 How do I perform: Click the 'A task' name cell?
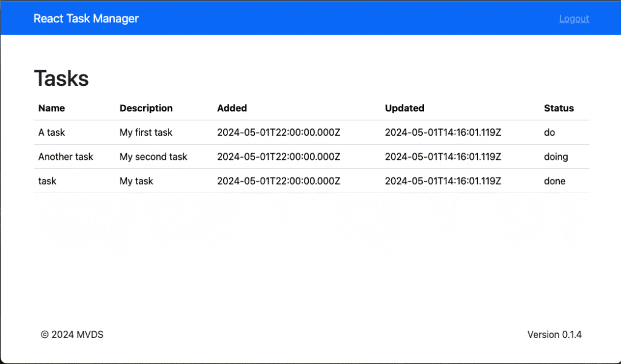(52, 133)
